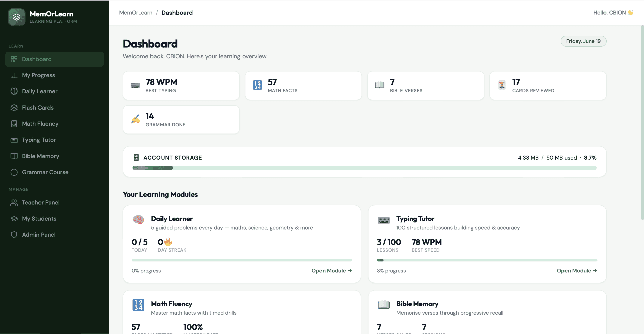Go to My Students in sidebar
Viewport: 644px width, 334px height.
[x=54, y=219]
